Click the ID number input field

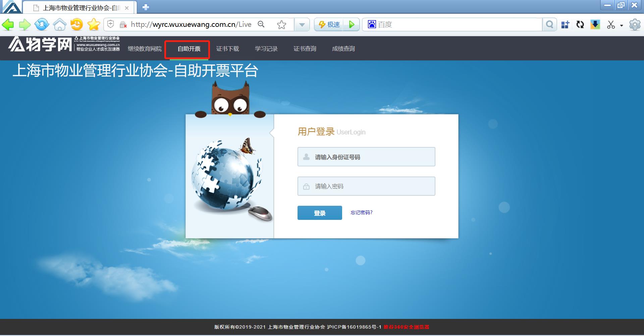tap(366, 157)
